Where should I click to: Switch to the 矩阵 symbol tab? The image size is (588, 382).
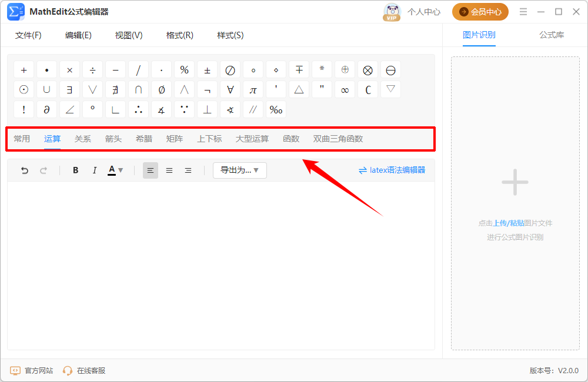tap(175, 139)
